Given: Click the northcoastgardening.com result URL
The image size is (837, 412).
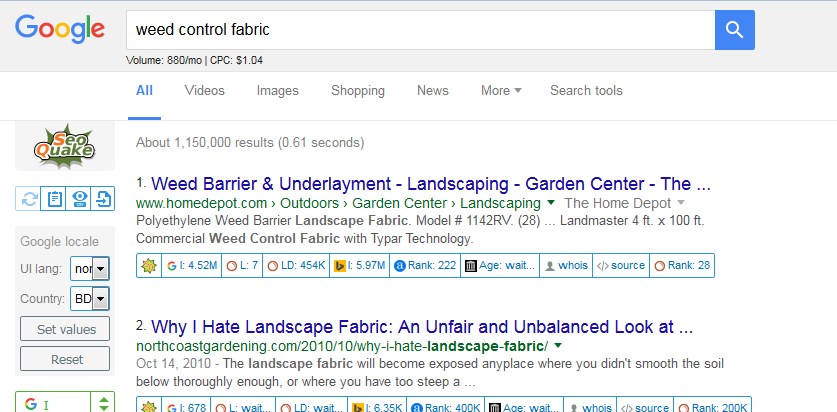Looking at the screenshot, I should click(x=342, y=346).
